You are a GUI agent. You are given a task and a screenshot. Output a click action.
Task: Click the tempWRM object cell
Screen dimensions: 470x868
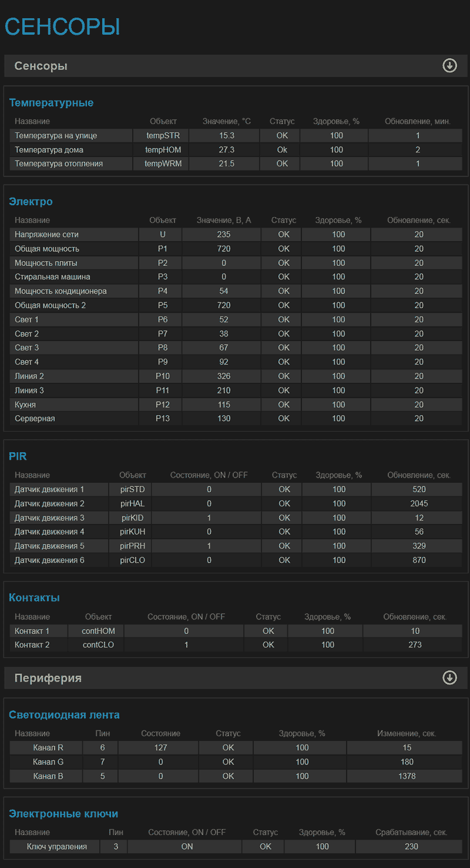[x=163, y=164]
